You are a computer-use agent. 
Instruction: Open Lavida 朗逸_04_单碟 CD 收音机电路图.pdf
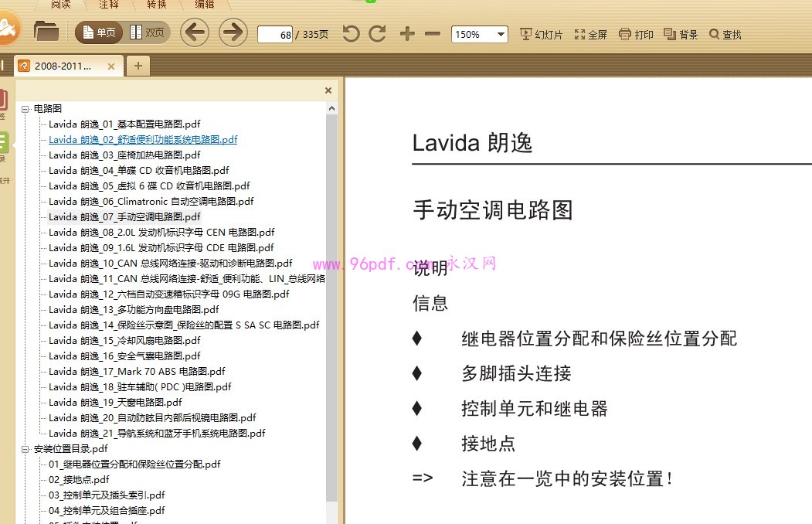139,170
